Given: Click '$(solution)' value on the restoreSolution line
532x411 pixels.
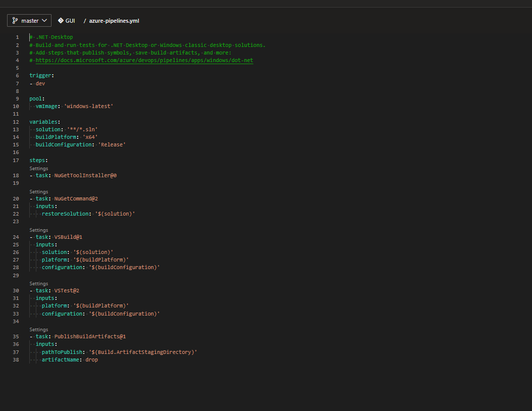Looking at the screenshot, I should click(115, 214).
